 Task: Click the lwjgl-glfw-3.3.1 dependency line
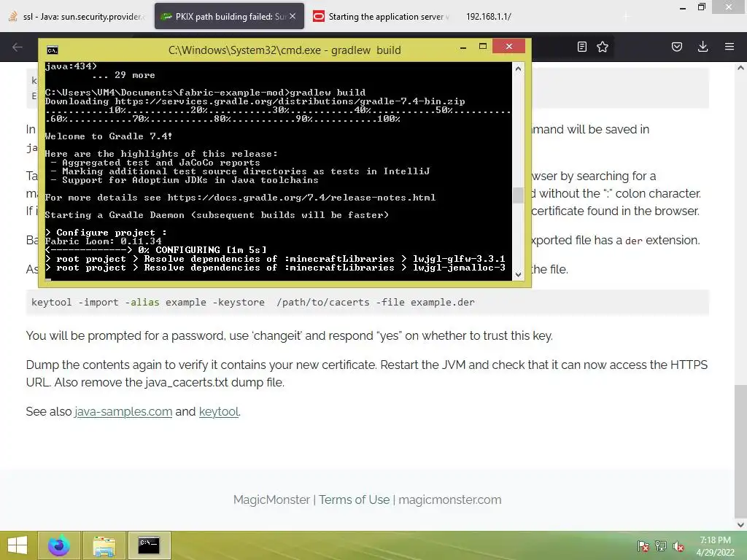[275, 259]
